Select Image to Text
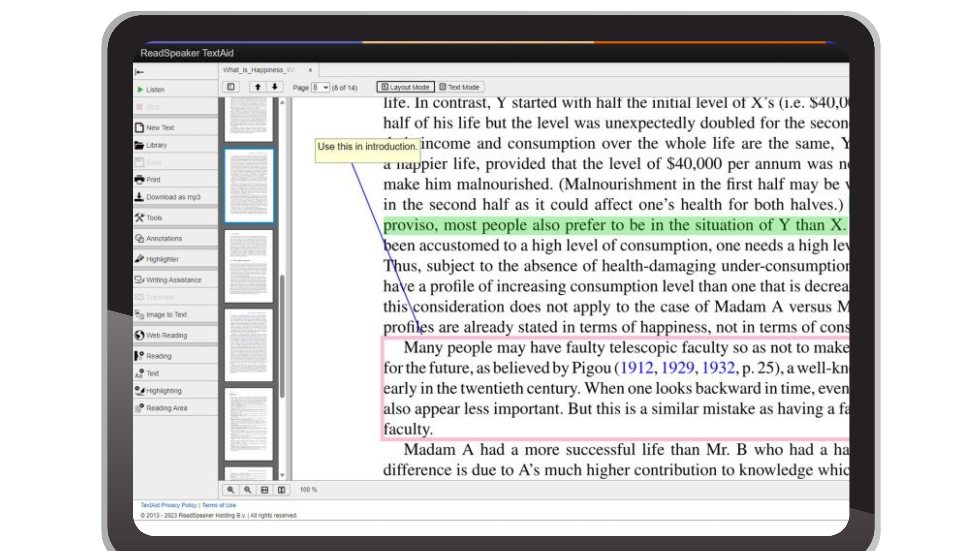Screen dimensions: 980x551 (175, 315)
